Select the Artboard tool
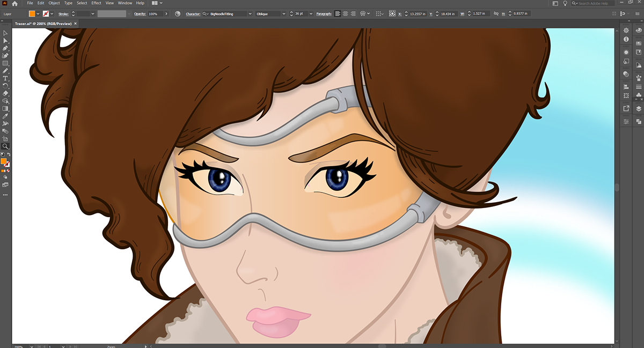The width and height of the screenshot is (644, 348). (5, 138)
